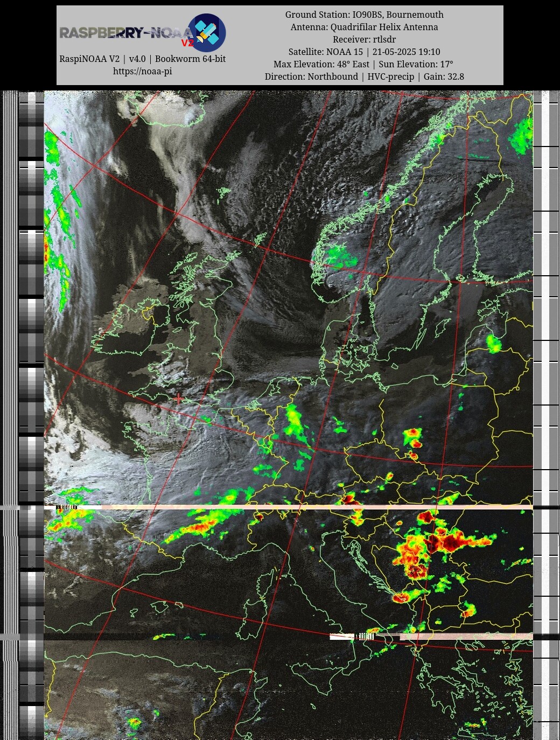This screenshot has width=560, height=740.
Task: Click the 'Max Elevation: 48° East' line
Action: 365,64
